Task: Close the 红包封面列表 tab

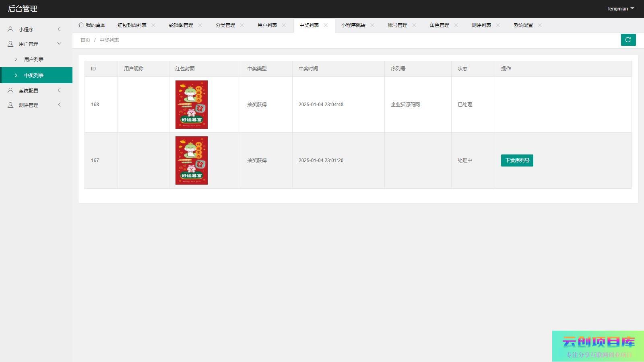Action: point(153,25)
